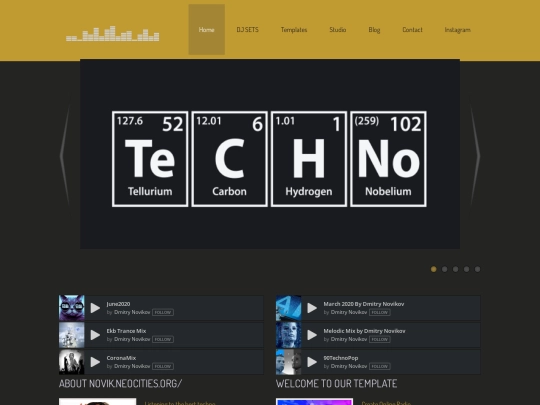The height and width of the screenshot is (405, 540).
Task: Open Melodic Mix by Dmitry Novikov title
Action: click(364, 331)
